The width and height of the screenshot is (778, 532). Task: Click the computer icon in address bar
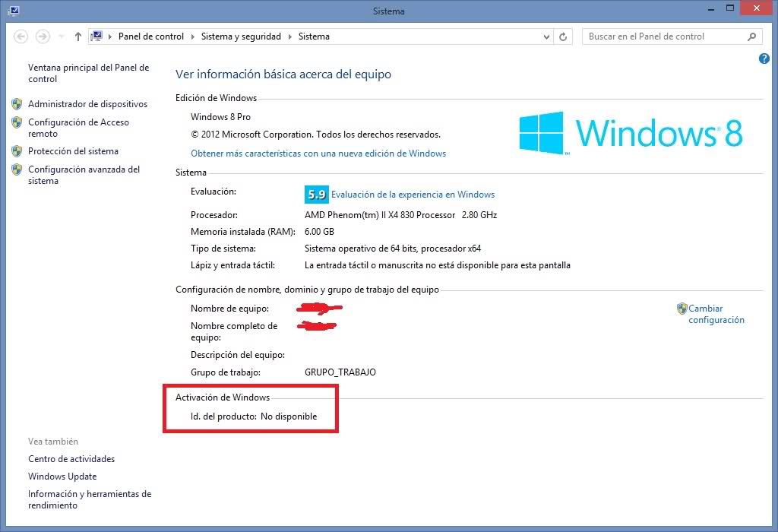96,36
